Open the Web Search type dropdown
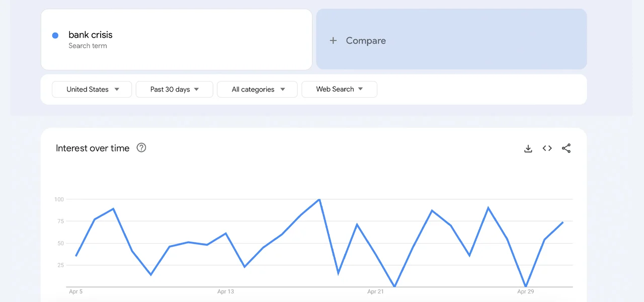The image size is (644, 302). (x=339, y=90)
